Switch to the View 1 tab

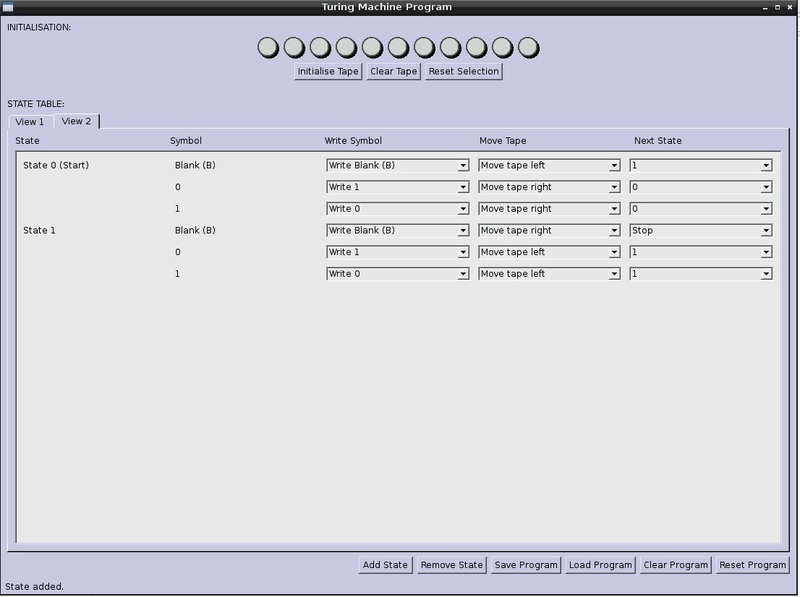click(29, 122)
